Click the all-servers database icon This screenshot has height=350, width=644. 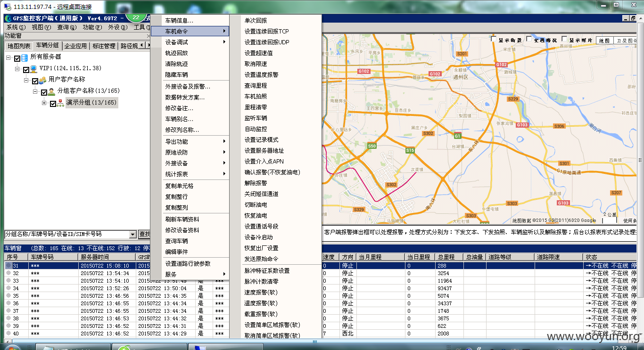(x=25, y=57)
